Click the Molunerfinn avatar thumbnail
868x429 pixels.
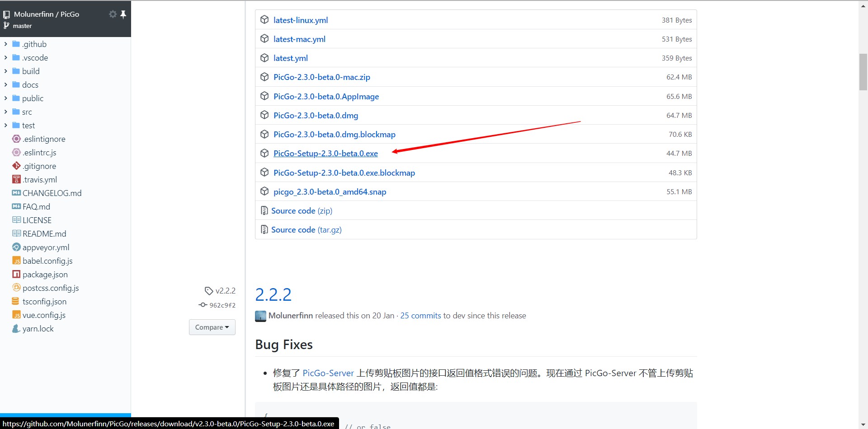[x=260, y=316]
